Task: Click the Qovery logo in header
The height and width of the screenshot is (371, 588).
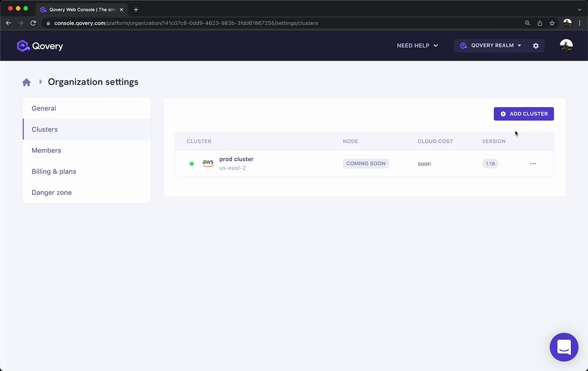Action: point(40,46)
